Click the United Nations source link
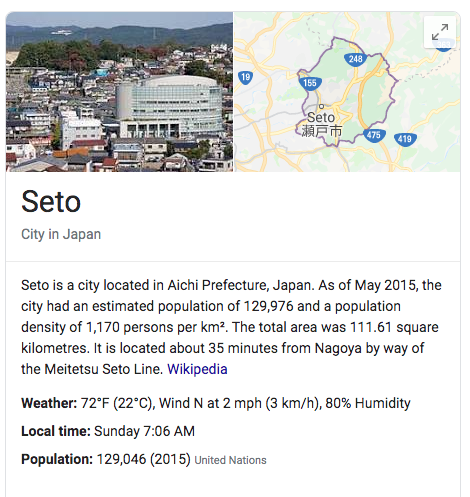This screenshot has height=497, width=470. [x=230, y=460]
